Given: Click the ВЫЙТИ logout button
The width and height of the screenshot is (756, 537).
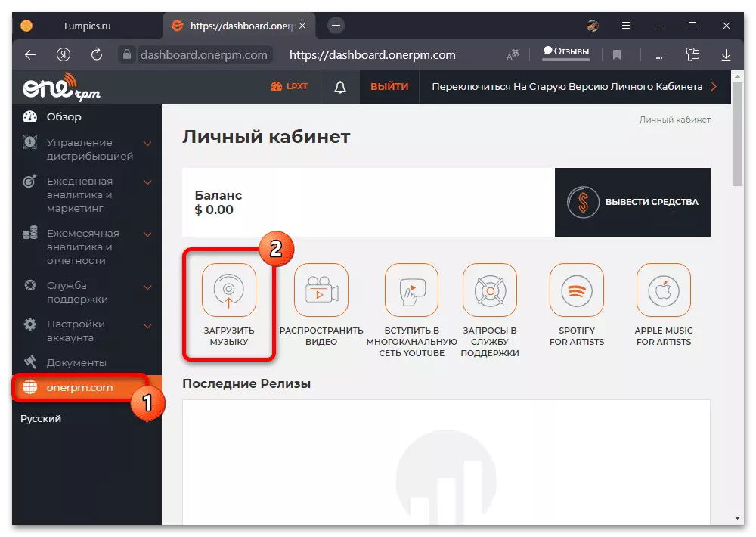Looking at the screenshot, I should click(x=389, y=87).
